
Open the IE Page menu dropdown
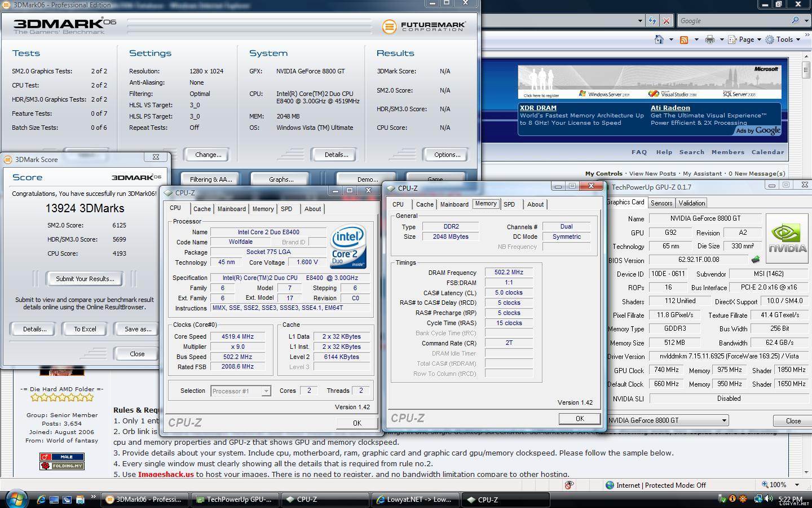(x=745, y=40)
